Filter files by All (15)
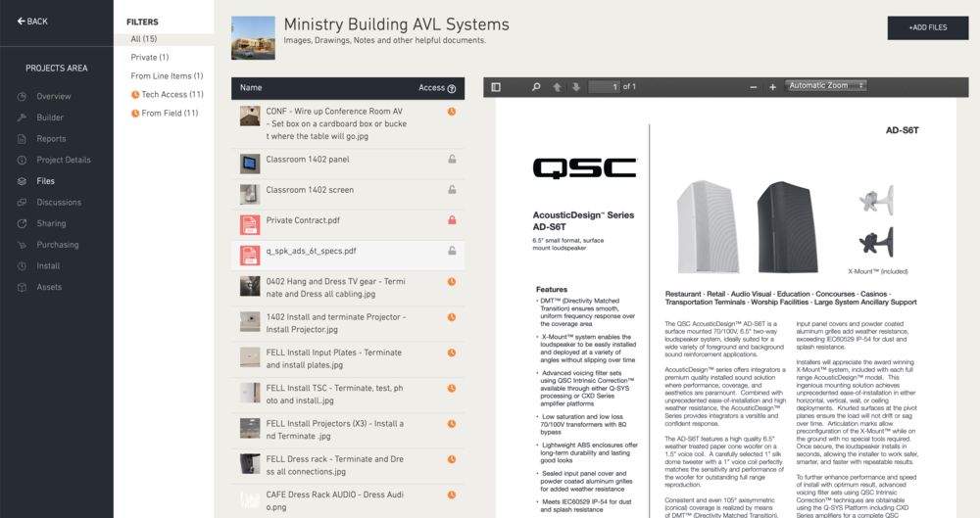The image size is (980, 518). (x=164, y=39)
